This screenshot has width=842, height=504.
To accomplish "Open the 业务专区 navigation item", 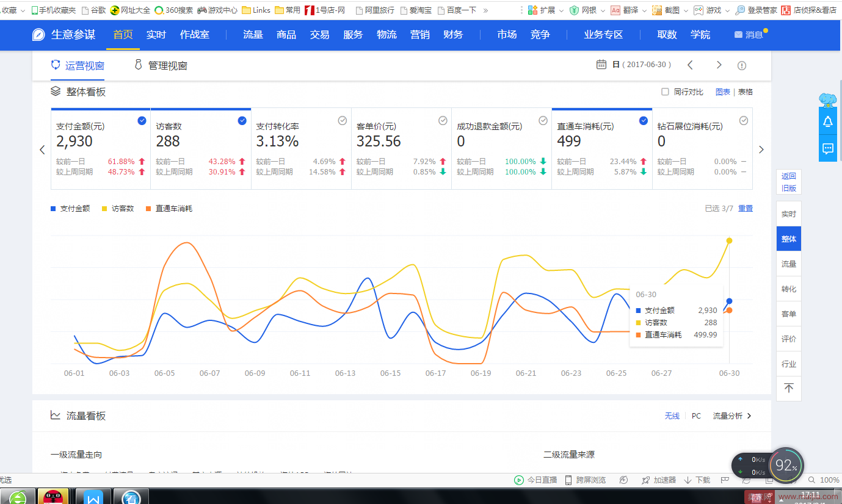I will [x=603, y=35].
